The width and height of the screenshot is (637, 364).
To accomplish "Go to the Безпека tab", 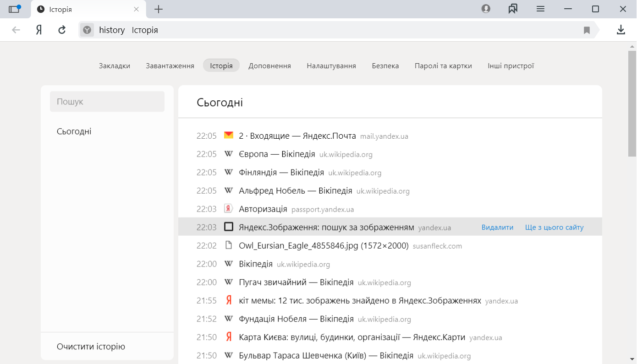I will point(385,65).
